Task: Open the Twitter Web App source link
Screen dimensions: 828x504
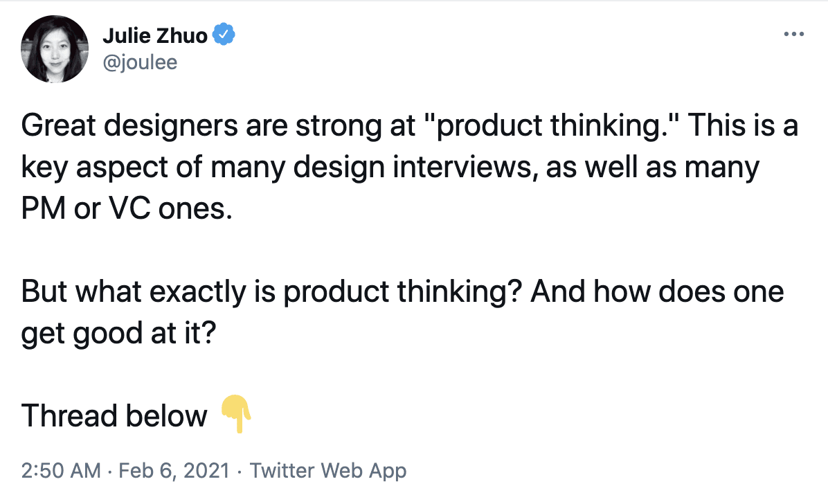Action: click(x=328, y=471)
